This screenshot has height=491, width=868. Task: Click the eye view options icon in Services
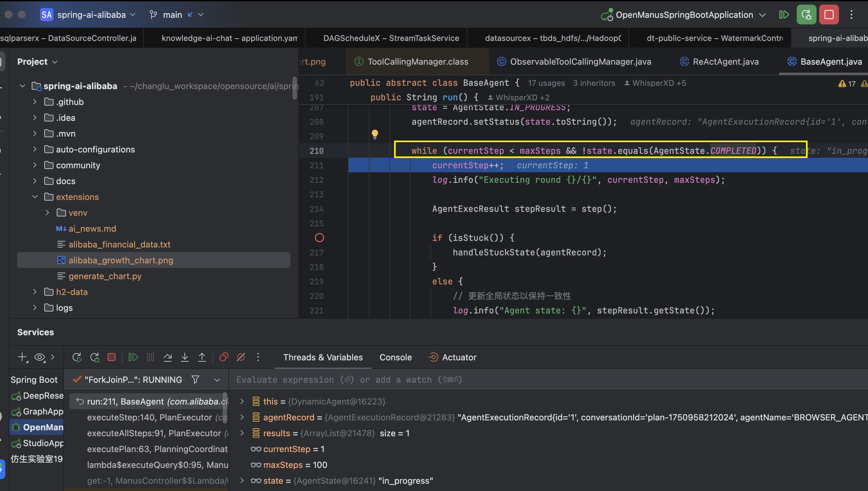40,357
